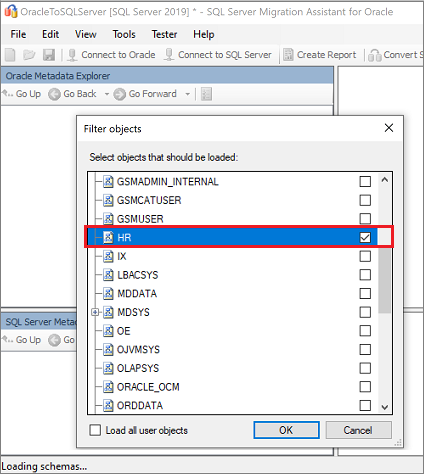424x474 pixels.
Task: Check the IX schema checkbox
Action: (x=365, y=256)
